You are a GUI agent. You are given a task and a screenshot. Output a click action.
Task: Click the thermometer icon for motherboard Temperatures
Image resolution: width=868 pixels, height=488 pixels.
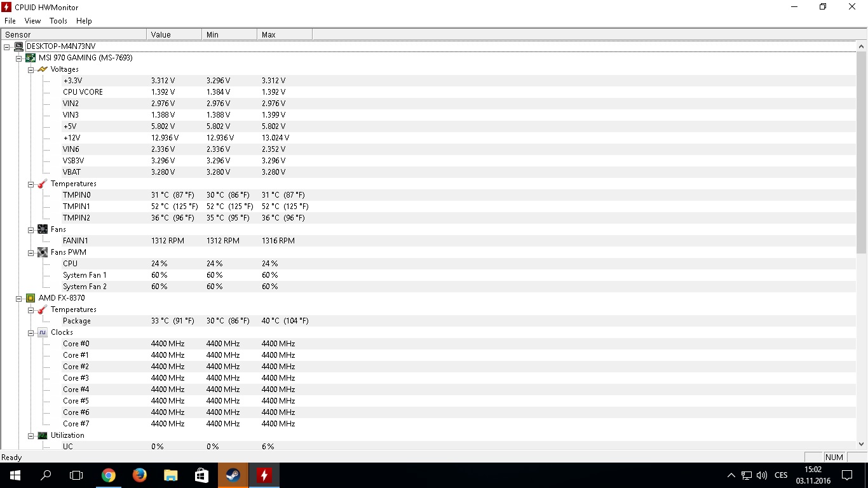43,184
